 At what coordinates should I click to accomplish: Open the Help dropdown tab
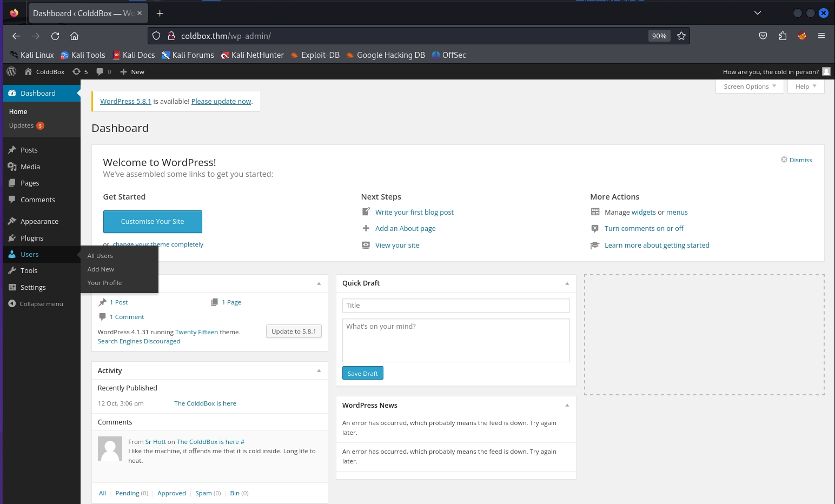(x=805, y=87)
